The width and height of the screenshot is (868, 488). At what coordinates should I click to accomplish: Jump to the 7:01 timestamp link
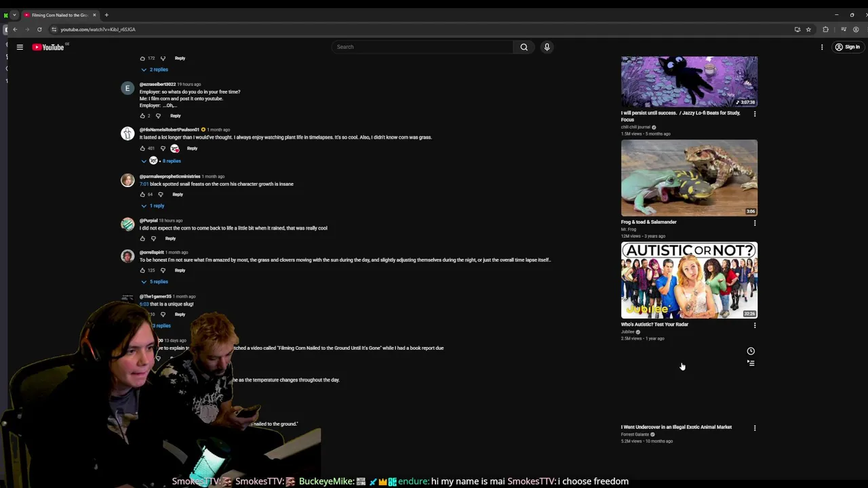144,184
